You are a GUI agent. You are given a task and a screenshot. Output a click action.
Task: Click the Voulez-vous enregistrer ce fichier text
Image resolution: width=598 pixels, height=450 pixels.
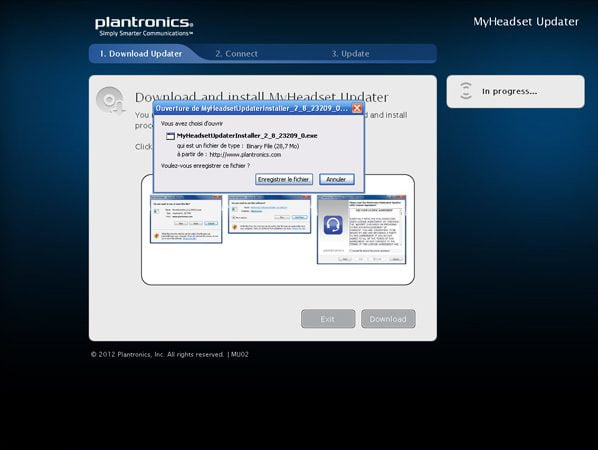[206, 166]
